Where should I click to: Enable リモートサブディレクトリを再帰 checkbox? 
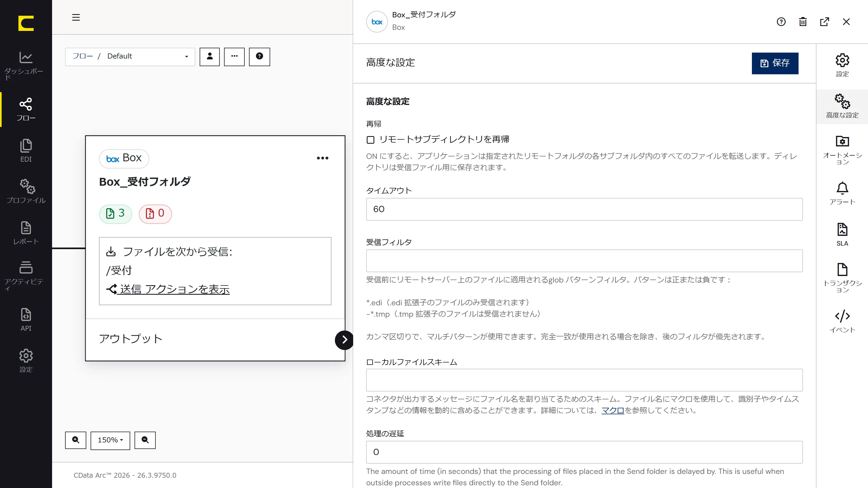tap(370, 140)
